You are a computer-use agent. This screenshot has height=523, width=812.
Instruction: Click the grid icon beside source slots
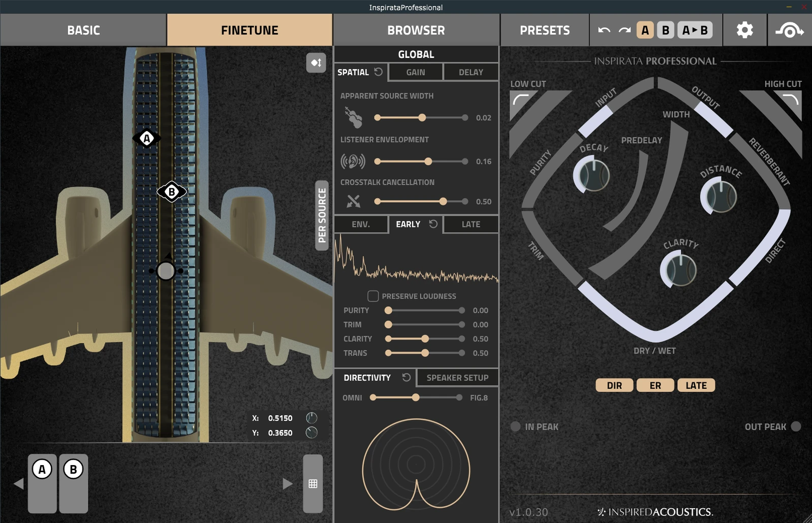[x=313, y=484]
